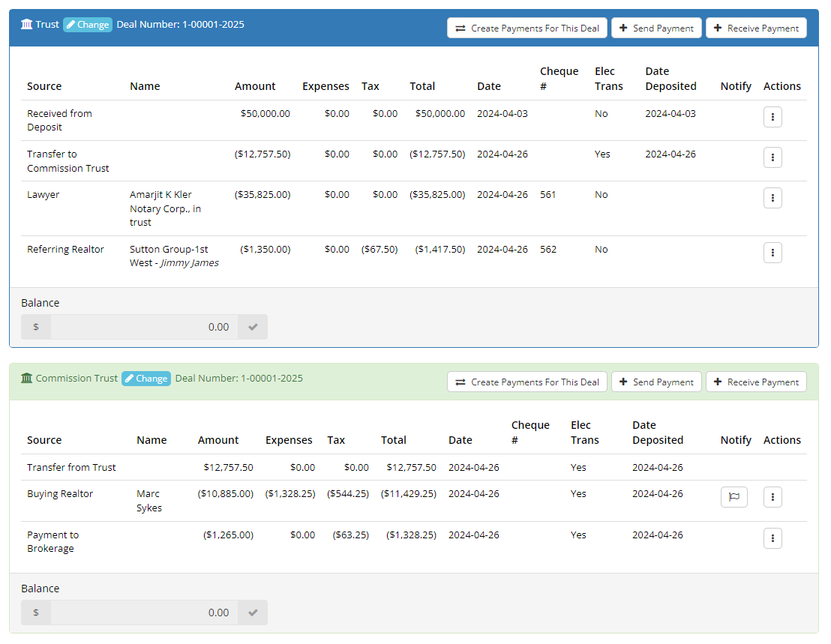Confirm Commission Trust balance with checkmark button
831x644 pixels.
click(253, 613)
